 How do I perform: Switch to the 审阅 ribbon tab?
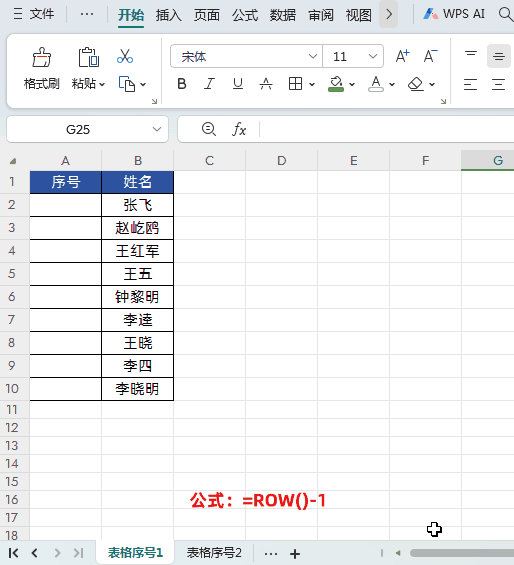(x=321, y=15)
